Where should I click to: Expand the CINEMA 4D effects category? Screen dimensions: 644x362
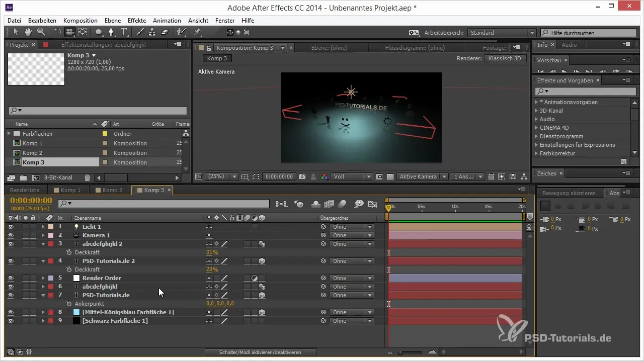[536, 128]
